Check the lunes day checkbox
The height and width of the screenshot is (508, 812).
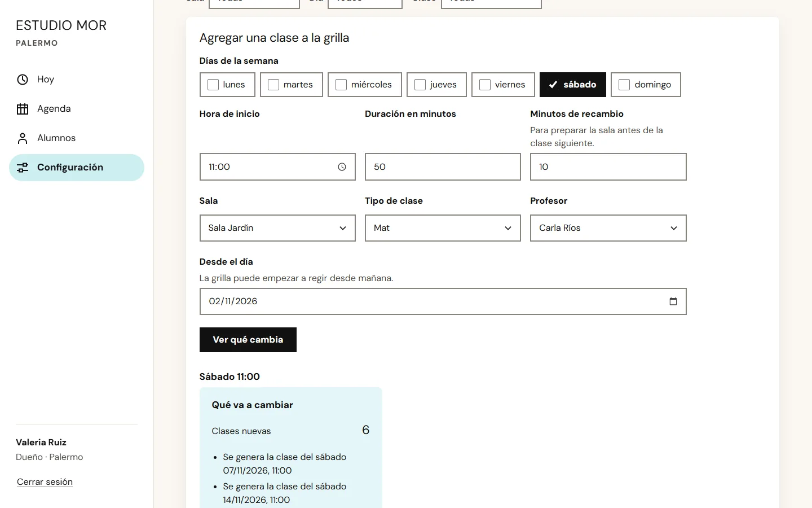213,85
